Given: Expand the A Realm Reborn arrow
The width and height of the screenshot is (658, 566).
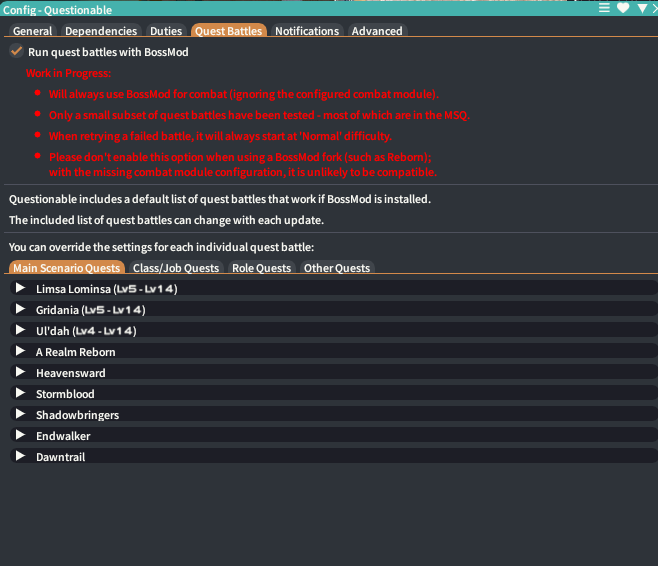Looking at the screenshot, I should tap(20, 351).
